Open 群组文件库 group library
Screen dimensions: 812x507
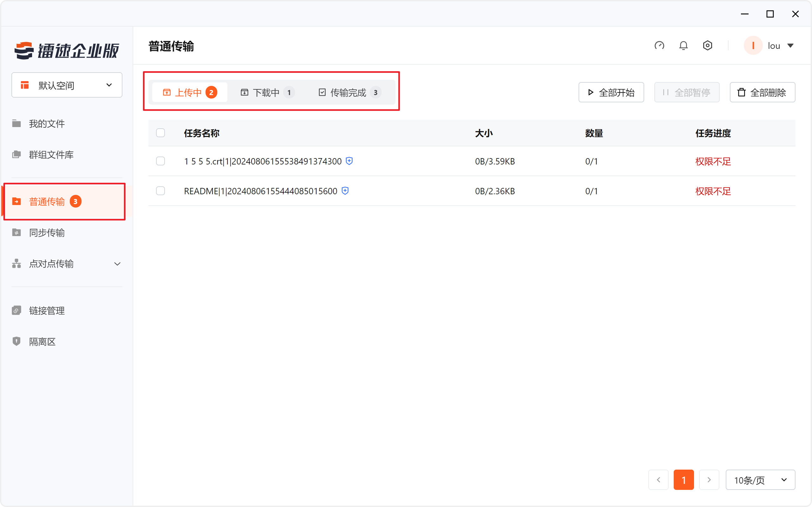coord(51,155)
